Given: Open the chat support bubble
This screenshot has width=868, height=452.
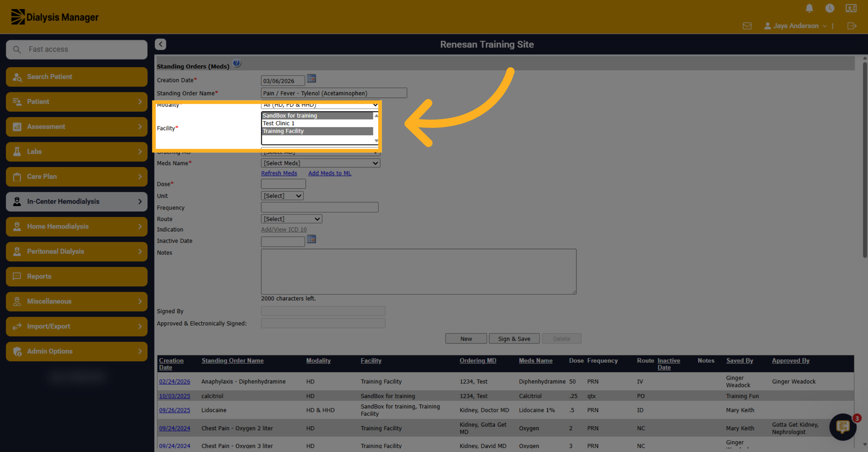Looking at the screenshot, I should click(843, 427).
